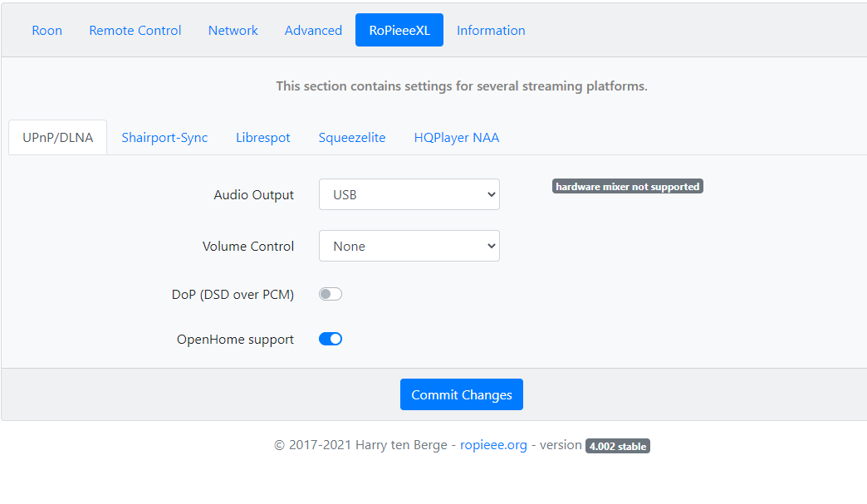Open the Librespot sub-tab
Image resolution: width=867 pixels, height=504 pixels.
263,138
